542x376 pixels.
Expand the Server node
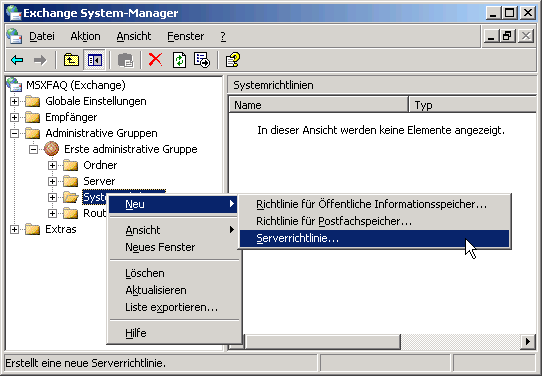(52, 181)
